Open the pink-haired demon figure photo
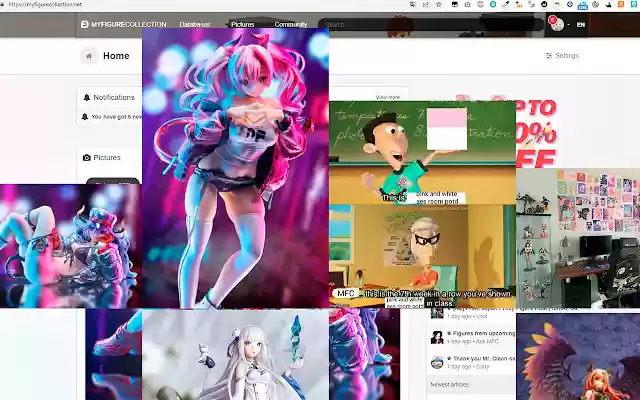This screenshot has height=400, width=640. point(236,168)
